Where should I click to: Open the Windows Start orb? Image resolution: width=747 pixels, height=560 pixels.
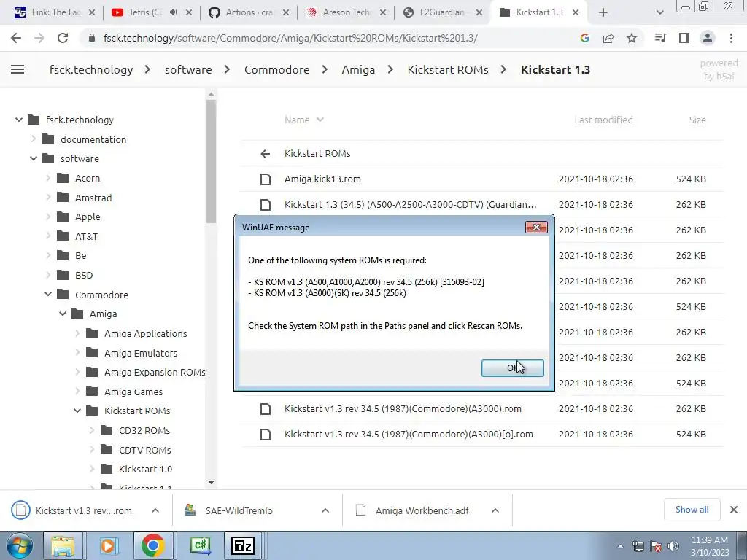[x=20, y=546]
